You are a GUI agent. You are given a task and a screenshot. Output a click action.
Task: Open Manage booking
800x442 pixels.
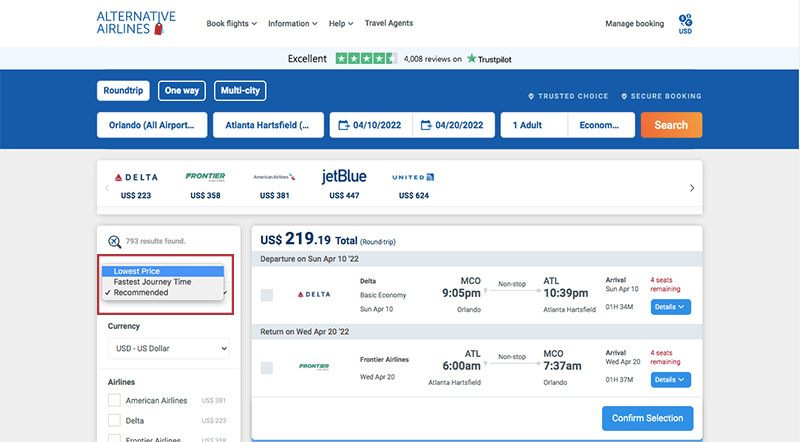[x=635, y=23]
